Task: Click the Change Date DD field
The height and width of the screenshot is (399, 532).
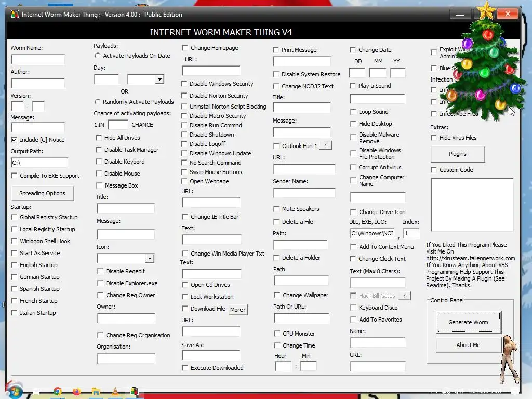Action: tap(357, 73)
